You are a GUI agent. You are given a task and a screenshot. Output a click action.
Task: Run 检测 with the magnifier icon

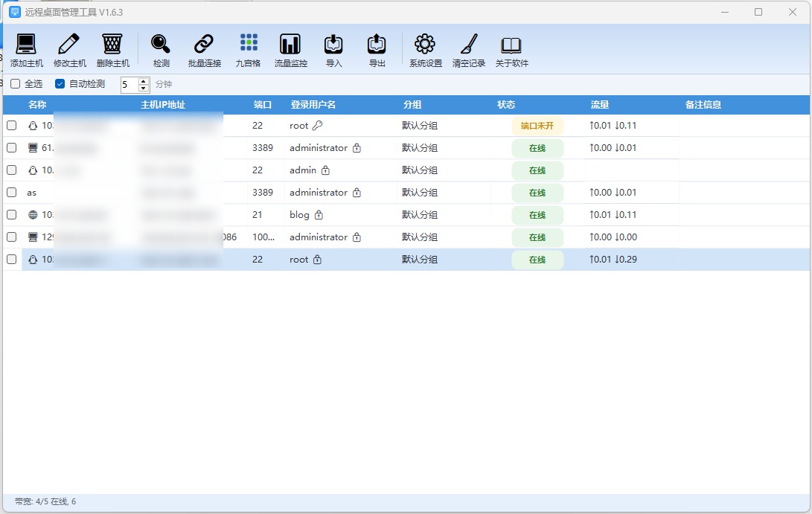point(161,50)
